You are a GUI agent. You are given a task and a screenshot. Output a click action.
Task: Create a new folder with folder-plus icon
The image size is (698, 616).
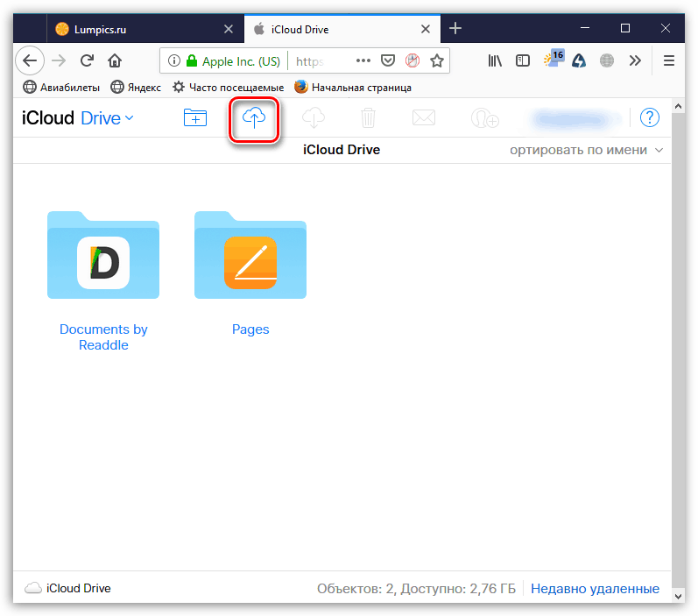point(195,117)
